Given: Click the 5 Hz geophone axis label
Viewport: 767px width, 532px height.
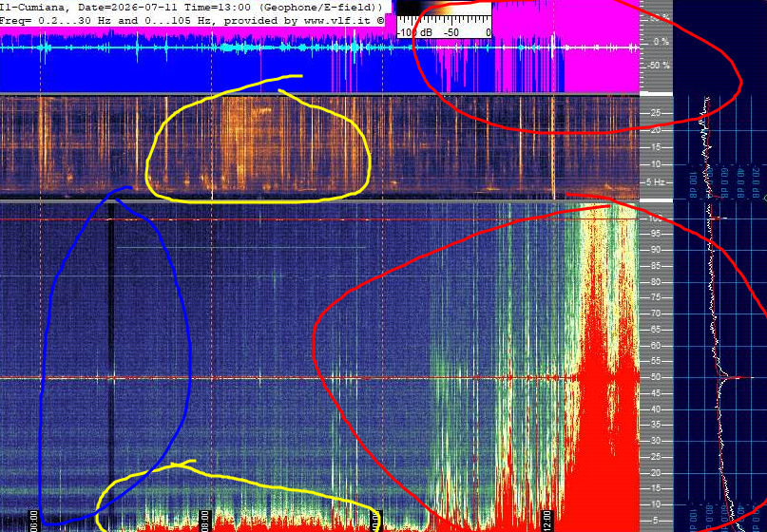Looking at the screenshot, I should pyautogui.click(x=656, y=181).
